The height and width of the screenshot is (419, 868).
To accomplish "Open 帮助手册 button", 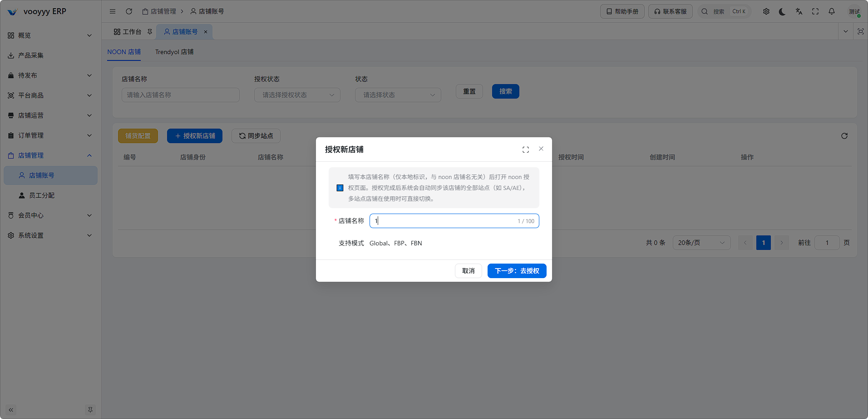I will [x=622, y=11].
